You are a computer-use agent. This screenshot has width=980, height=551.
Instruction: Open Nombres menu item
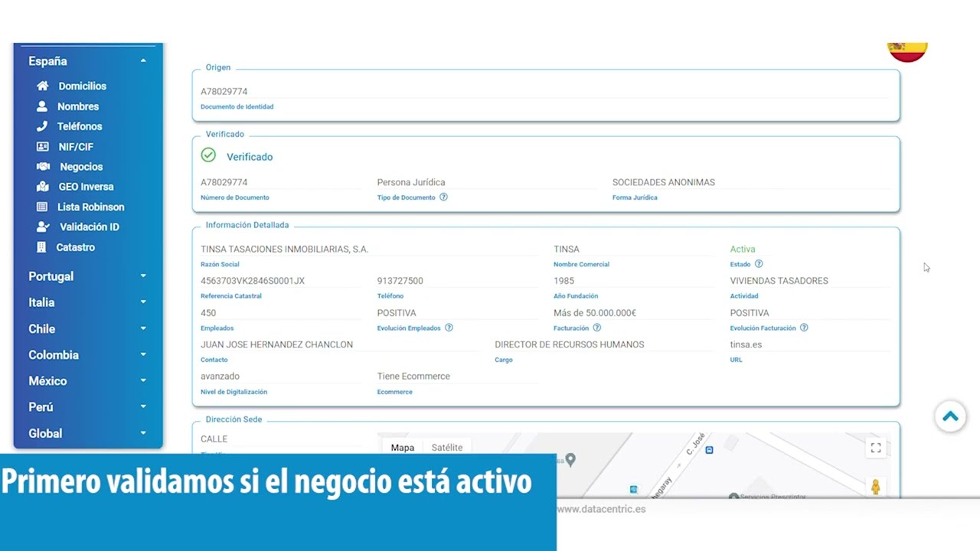[x=78, y=106]
